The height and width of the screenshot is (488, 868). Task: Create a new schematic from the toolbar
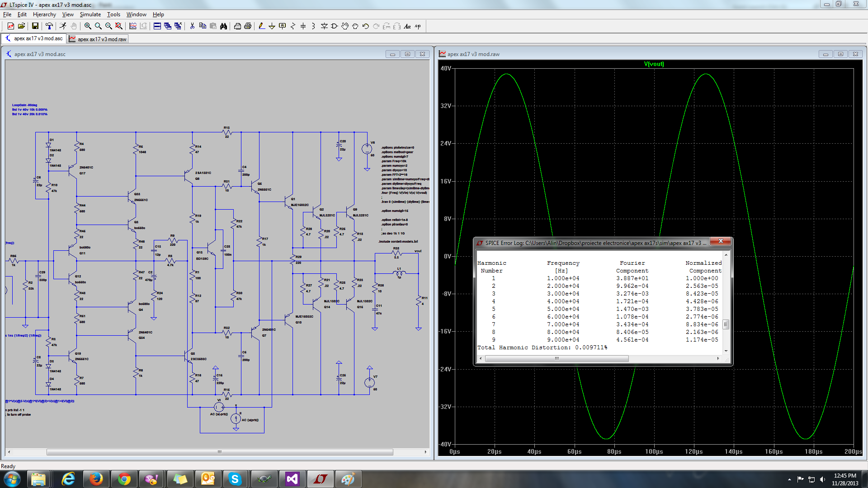(x=11, y=26)
